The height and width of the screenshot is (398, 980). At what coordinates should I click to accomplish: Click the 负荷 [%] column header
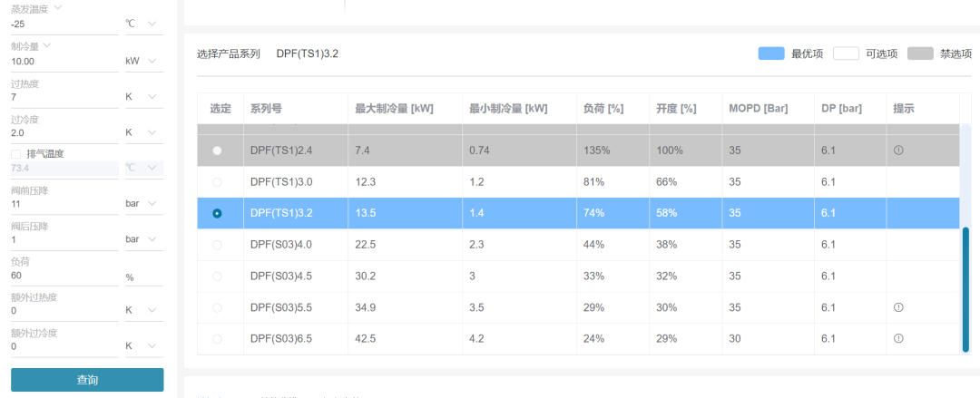click(603, 108)
